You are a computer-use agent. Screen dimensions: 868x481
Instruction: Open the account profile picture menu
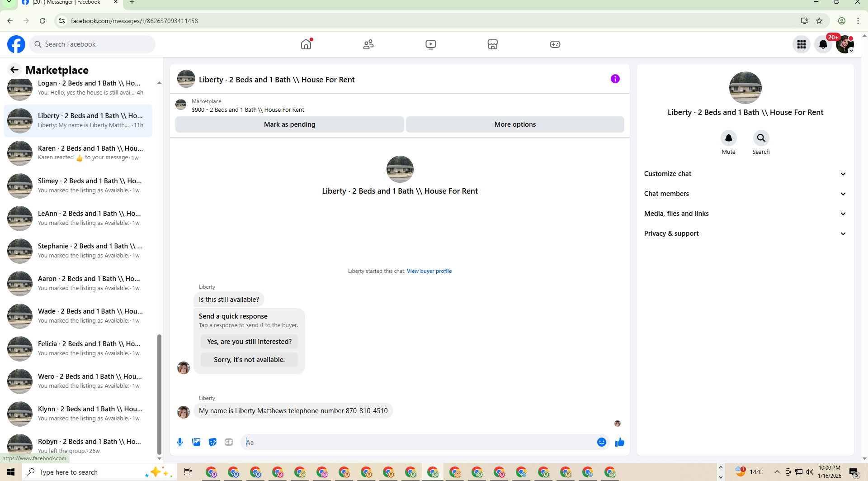pos(844,44)
